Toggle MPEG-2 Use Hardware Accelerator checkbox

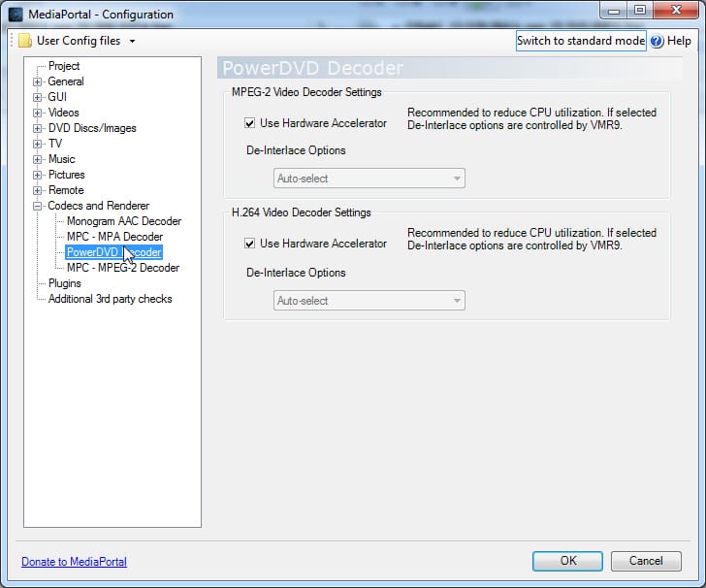tap(250, 123)
